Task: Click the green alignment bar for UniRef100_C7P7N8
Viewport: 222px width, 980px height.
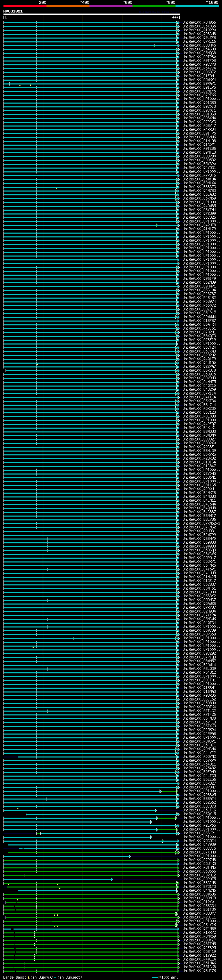Action: pos(92,860)
